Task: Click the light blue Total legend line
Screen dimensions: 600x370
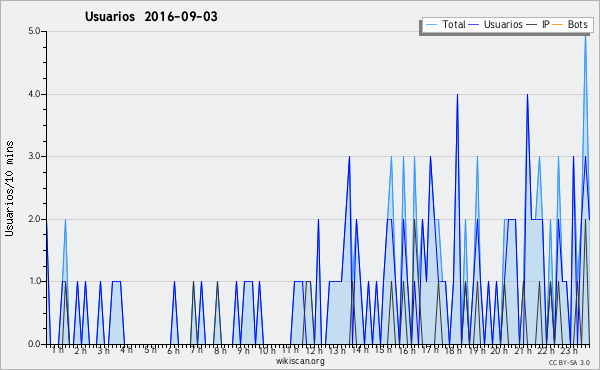Action: click(431, 25)
